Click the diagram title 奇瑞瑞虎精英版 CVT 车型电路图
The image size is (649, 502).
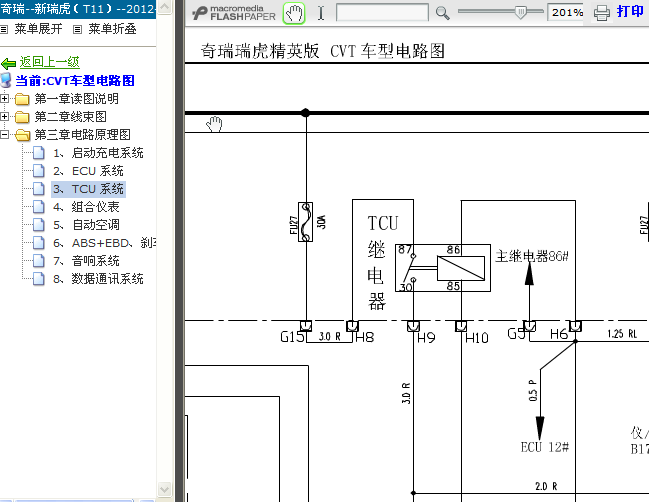click(x=323, y=51)
